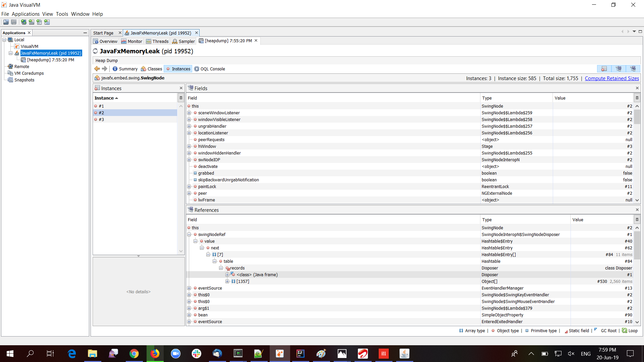The image size is (644, 362).
Task: Open the OQL Console view
Action: point(210,69)
